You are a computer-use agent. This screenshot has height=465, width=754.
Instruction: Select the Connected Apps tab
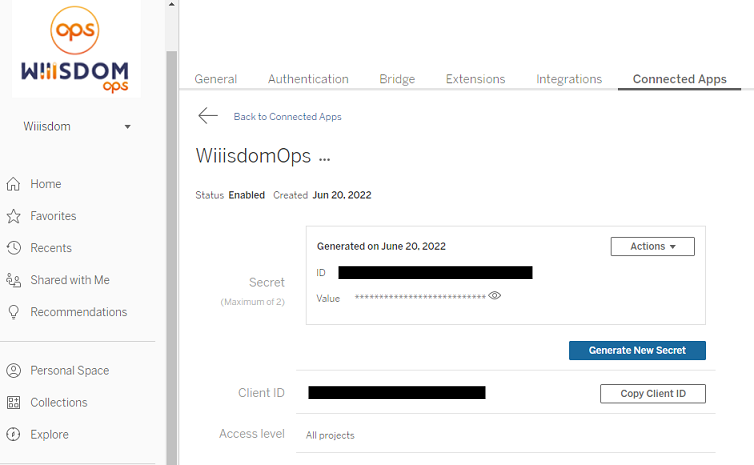(679, 79)
